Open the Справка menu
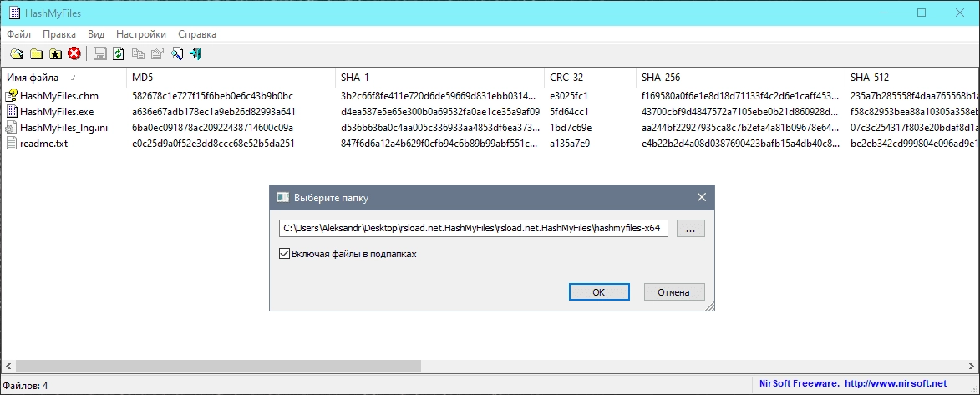This screenshot has height=395, width=980. point(197,34)
